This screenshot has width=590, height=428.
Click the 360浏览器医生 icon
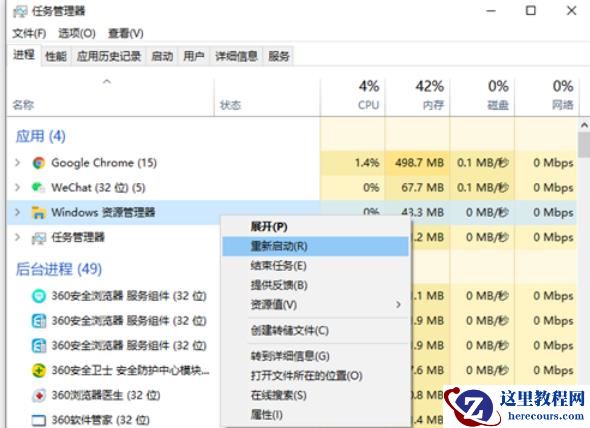tap(39, 396)
